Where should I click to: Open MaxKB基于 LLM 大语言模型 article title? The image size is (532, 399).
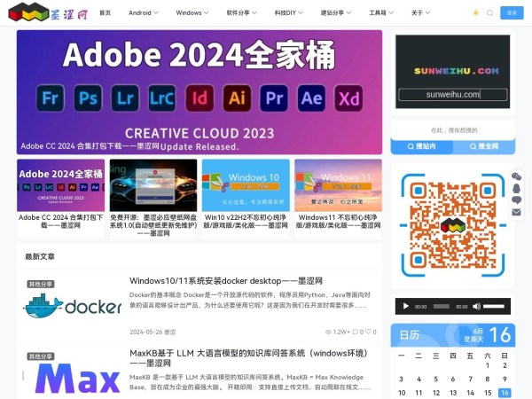tap(249, 358)
